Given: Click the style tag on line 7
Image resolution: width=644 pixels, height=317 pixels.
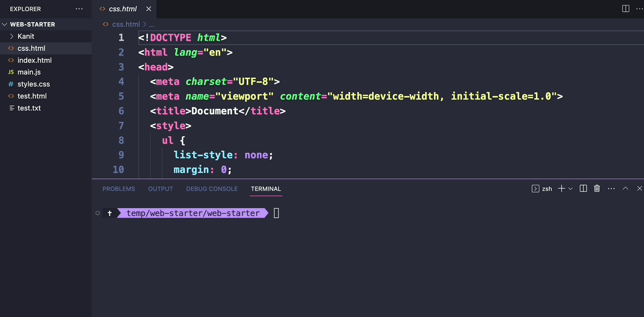Looking at the screenshot, I should tap(171, 125).
